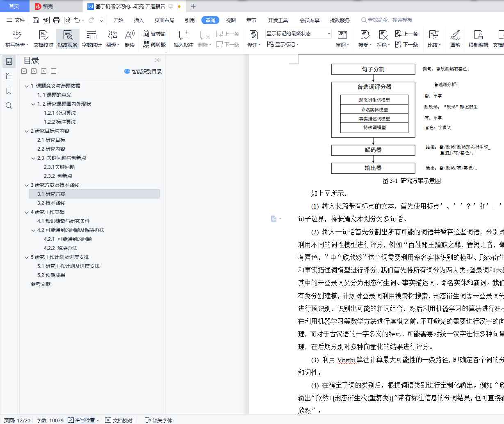Close the 目录 navigation pane

click(157, 60)
